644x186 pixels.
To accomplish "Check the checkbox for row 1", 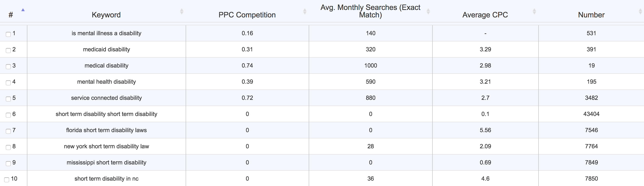I will tap(8, 34).
